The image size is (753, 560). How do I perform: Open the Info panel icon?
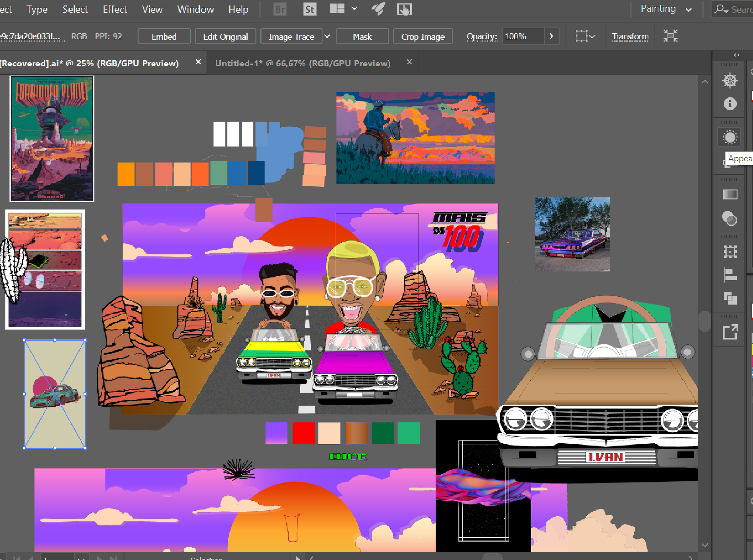click(730, 103)
